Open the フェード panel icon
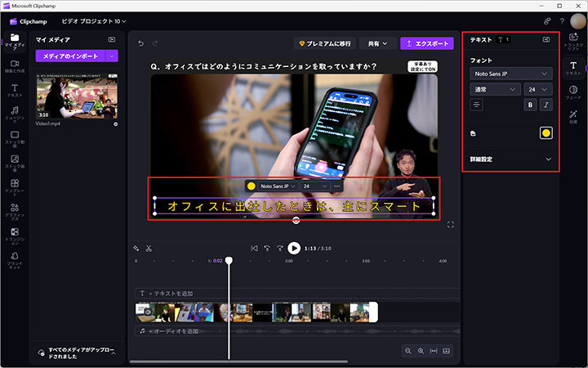Image resolution: width=588 pixels, height=368 pixels. pos(573,92)
